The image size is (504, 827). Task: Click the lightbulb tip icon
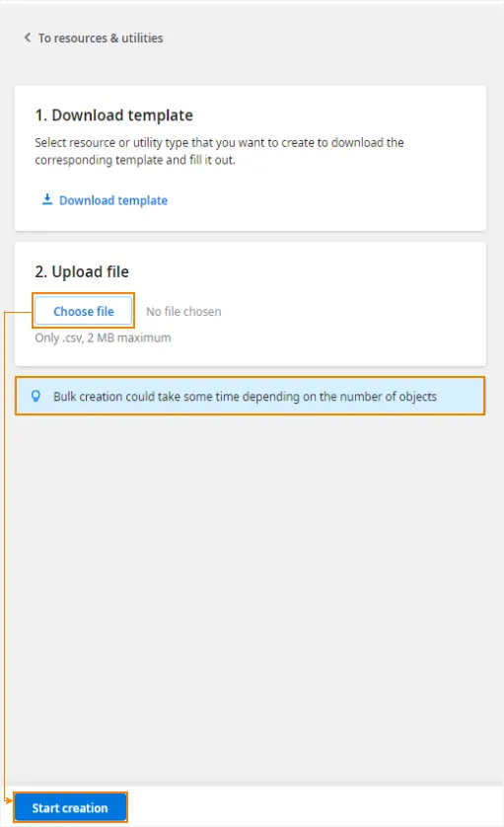tap(36, 396)
